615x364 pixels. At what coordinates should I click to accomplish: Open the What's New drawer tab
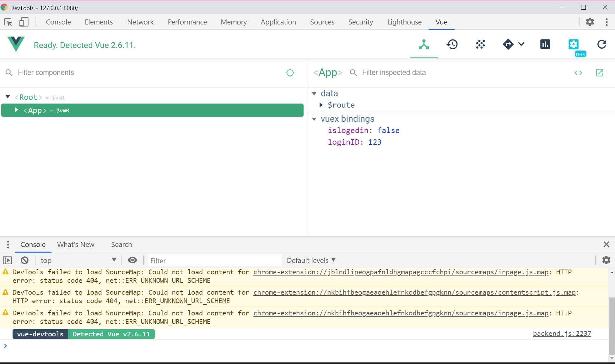[x=76, y=244]
